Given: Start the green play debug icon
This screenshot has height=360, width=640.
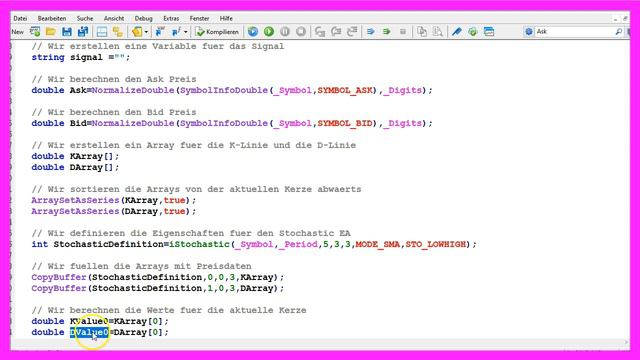Looking at the screenshot, I should 269,31.
